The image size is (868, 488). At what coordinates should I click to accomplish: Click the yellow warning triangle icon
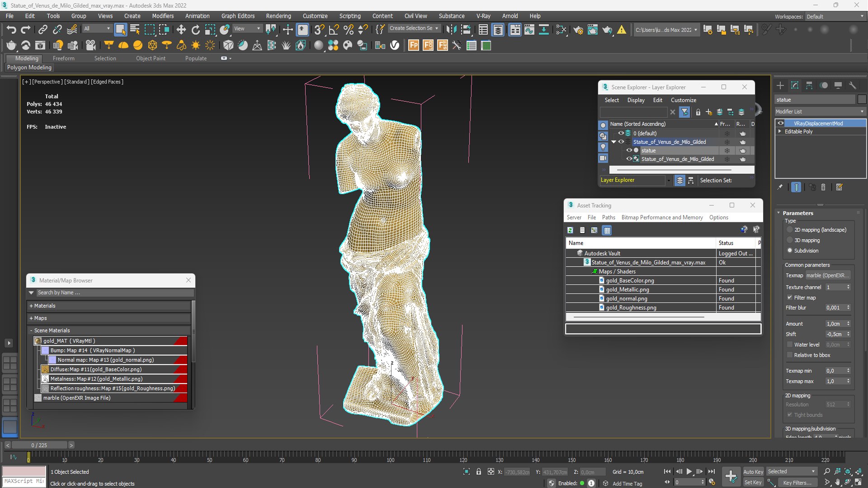pos(622,30)
